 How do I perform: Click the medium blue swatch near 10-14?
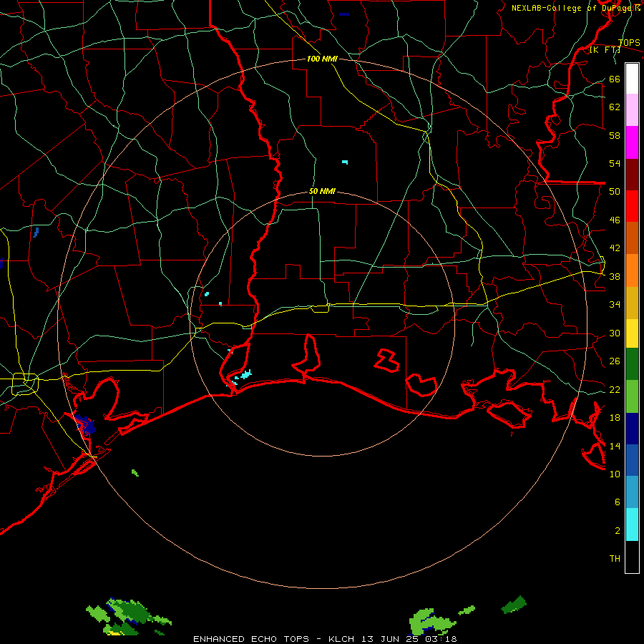632,460
